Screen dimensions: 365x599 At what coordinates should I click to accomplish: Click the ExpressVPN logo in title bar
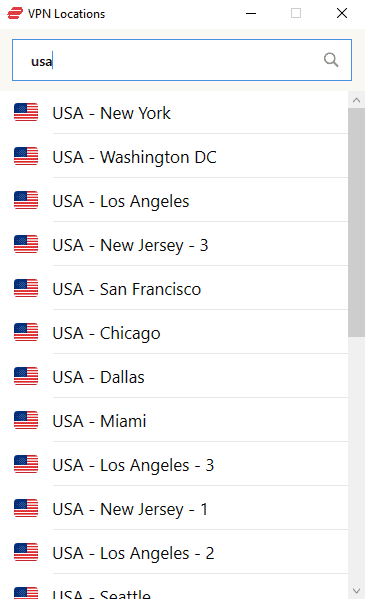[x=15, y=13]
